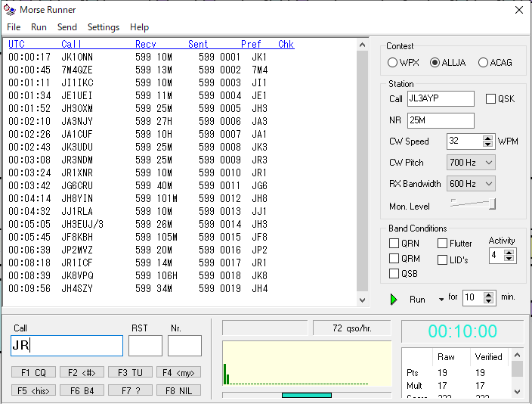Click the F5 <his> button

(33, 390)
